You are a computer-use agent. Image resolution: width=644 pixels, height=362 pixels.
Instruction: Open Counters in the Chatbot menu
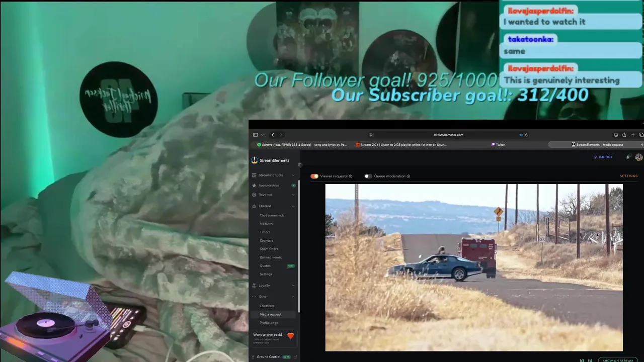[267, 240]
